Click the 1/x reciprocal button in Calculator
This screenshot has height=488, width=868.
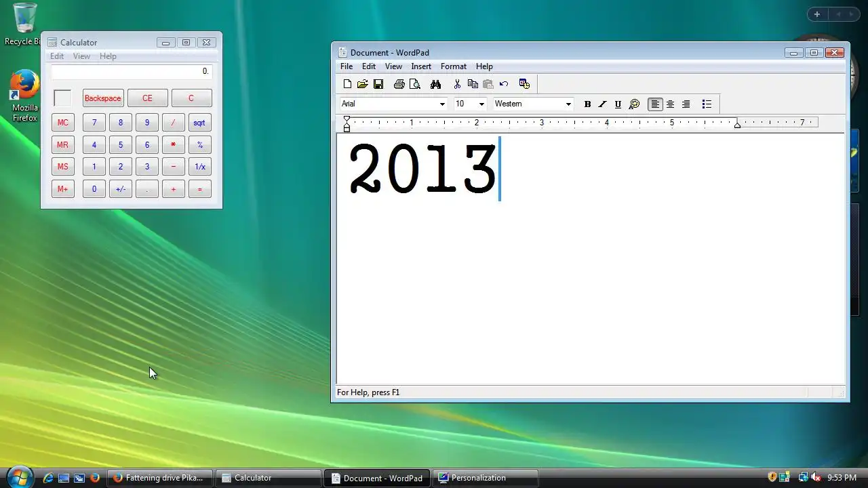click(x=199, y=167)
